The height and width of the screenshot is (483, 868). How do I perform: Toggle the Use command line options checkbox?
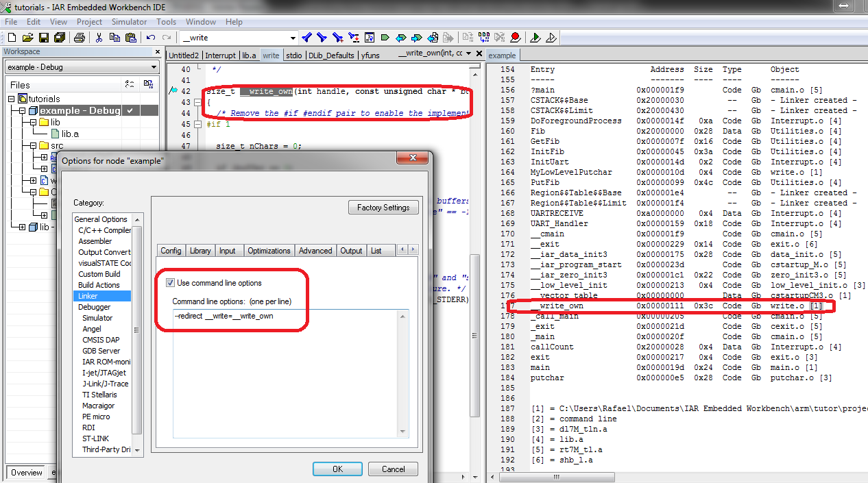(170, 282)
